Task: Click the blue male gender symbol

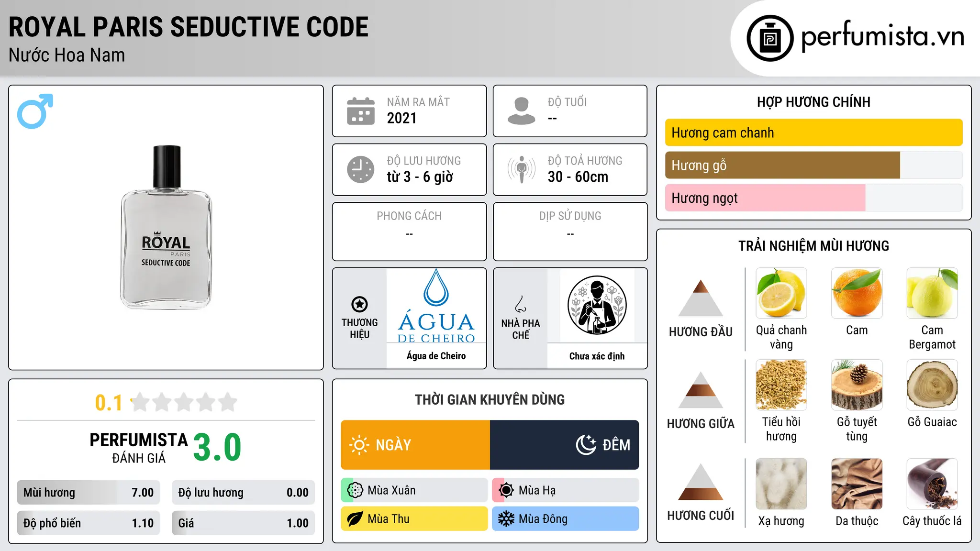Action: pyautogui.click(x=35, y=111)
